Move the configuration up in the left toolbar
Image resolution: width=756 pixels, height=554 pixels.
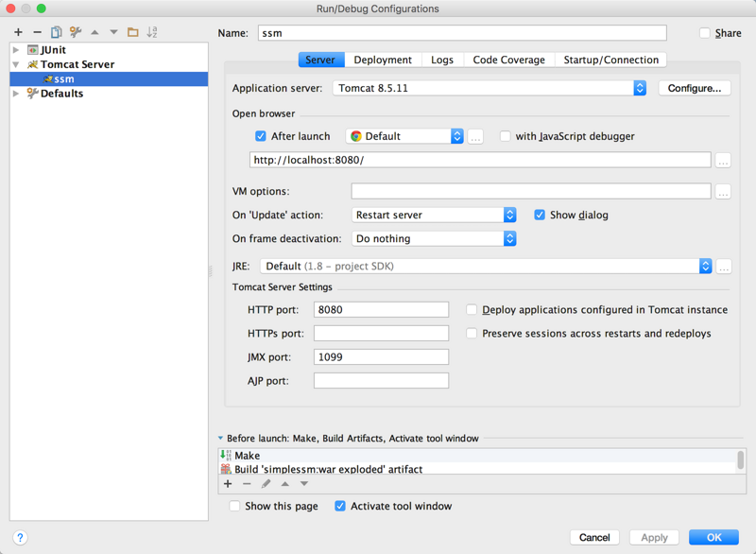(95, 32)
